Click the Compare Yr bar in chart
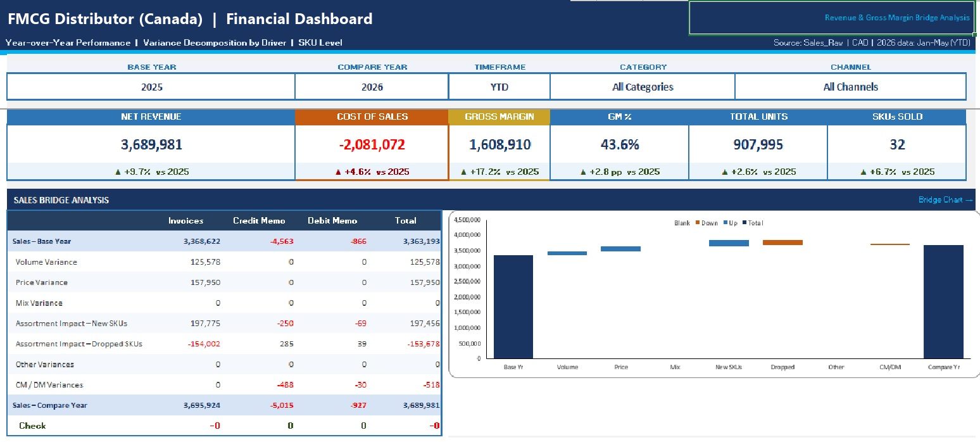 943,302
